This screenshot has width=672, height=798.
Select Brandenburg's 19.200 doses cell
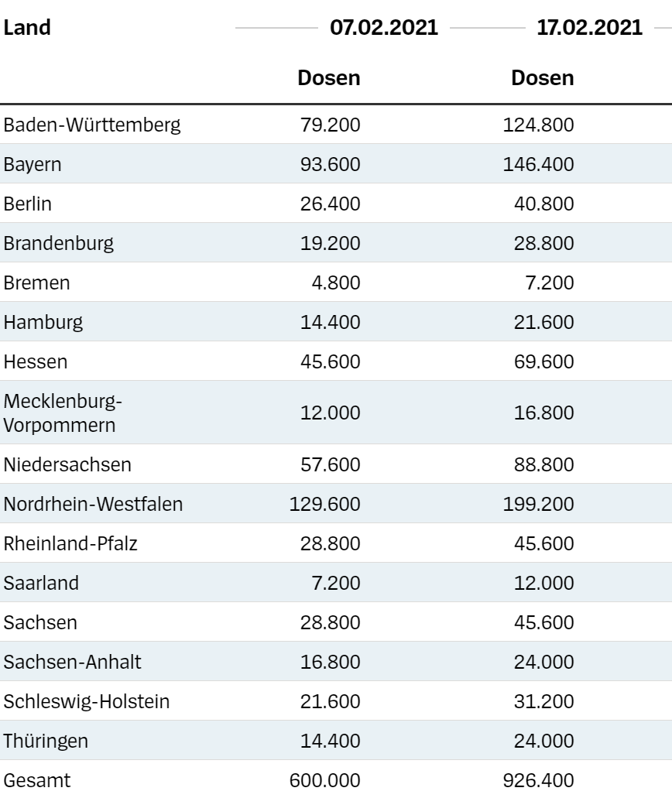point(331,243)
